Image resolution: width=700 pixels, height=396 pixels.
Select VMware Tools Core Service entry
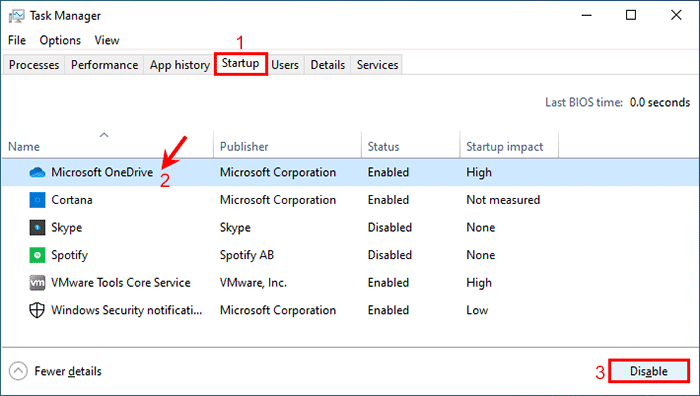tap(121, 283)
